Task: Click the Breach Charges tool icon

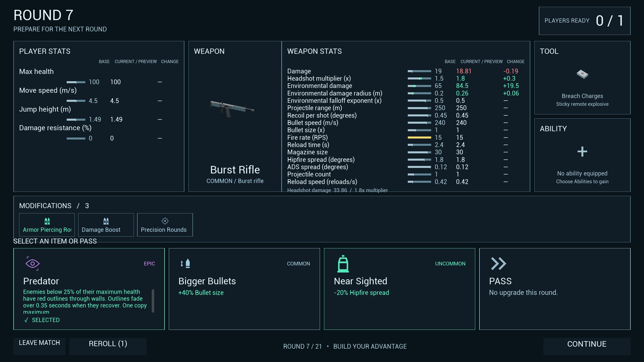Action: click(582, 74)
